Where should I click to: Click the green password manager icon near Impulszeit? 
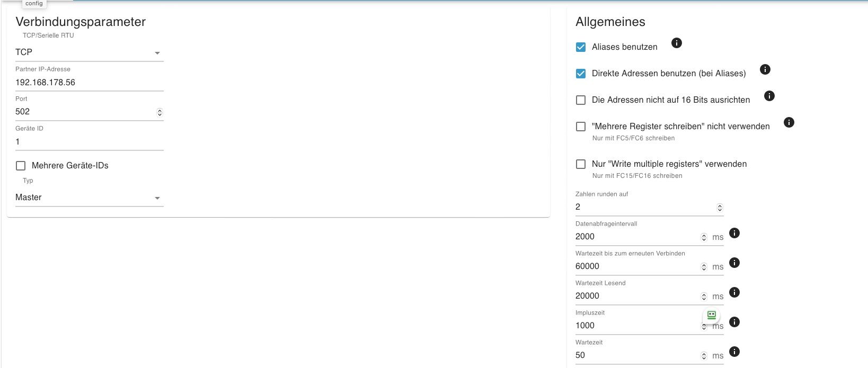[711, 316]
